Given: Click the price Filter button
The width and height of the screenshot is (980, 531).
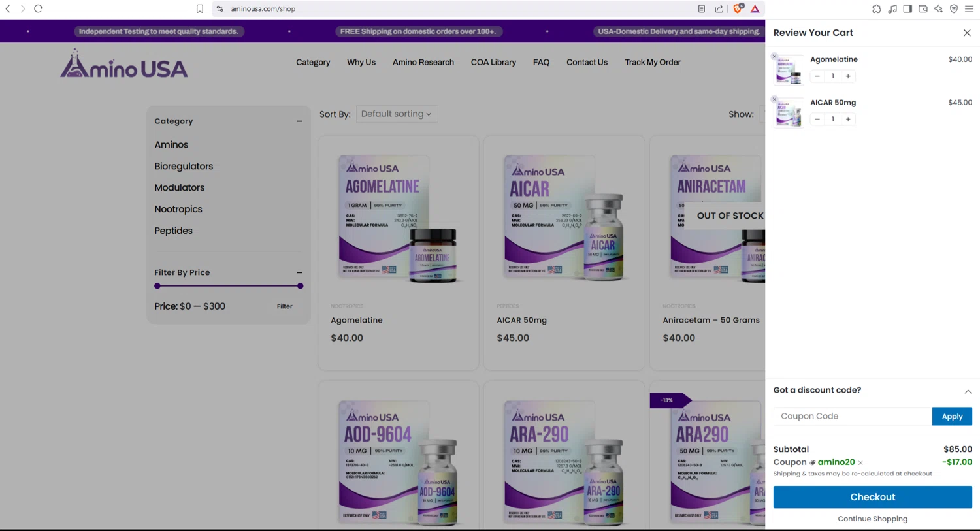Looking at the screenshot, I should click(284, 306).
